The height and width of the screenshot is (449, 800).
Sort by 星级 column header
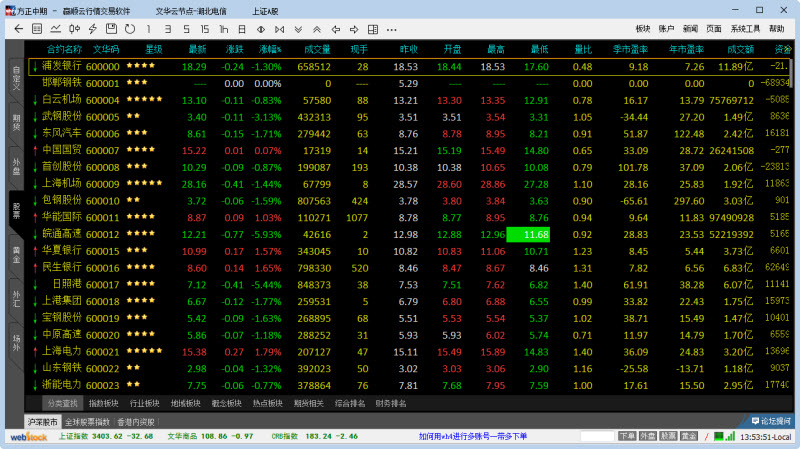click(154, 49)
